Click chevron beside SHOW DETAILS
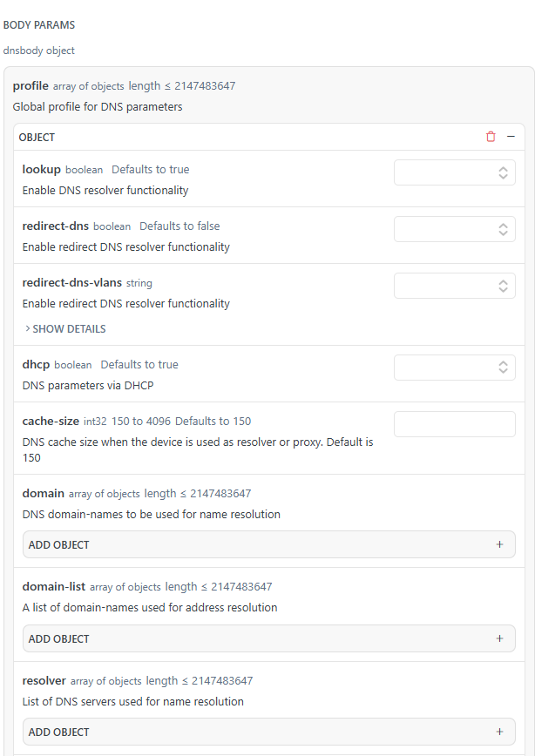The width and height of the screenshot is (535, 756). coord(28,329)
